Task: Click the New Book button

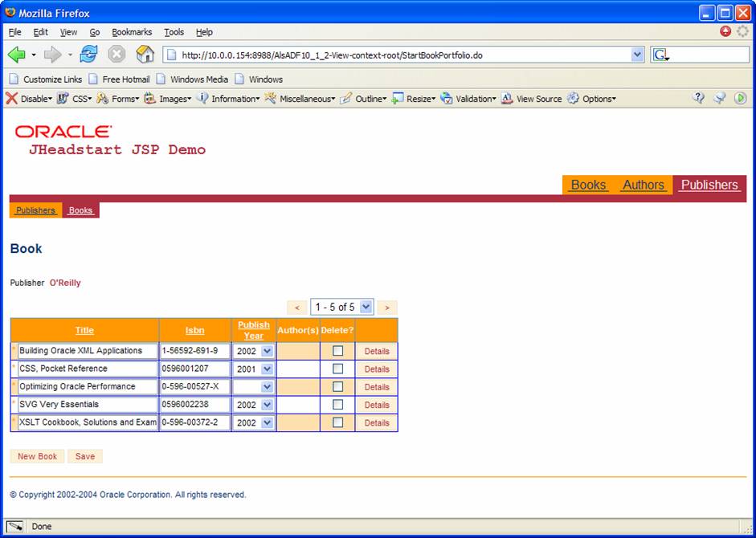Action: [37, 456]
